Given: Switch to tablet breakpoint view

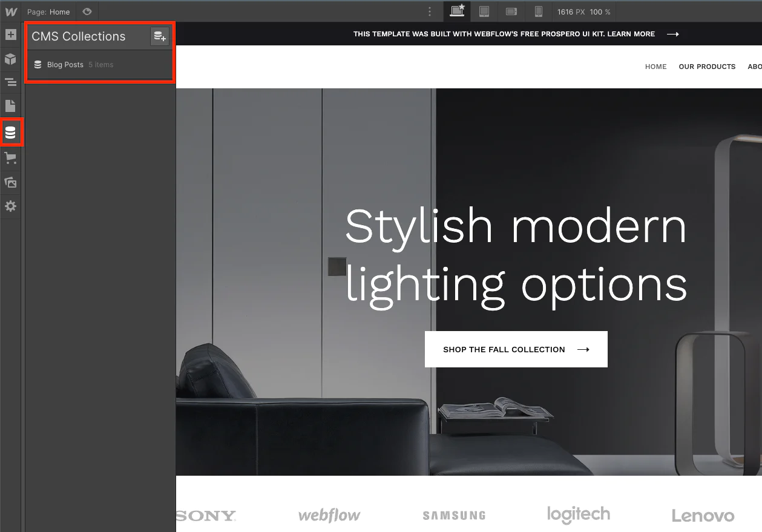Looking at the screenshot, I should [x=484, y=11].
